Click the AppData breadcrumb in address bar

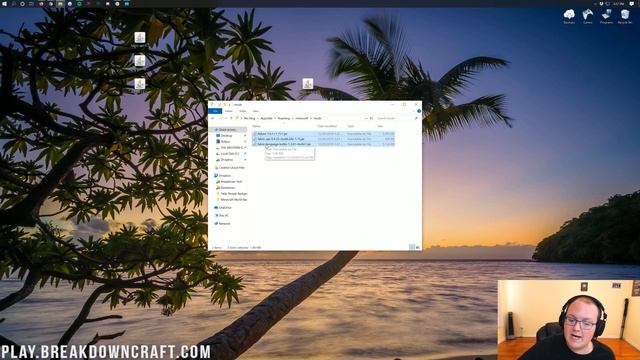[266, 118]
